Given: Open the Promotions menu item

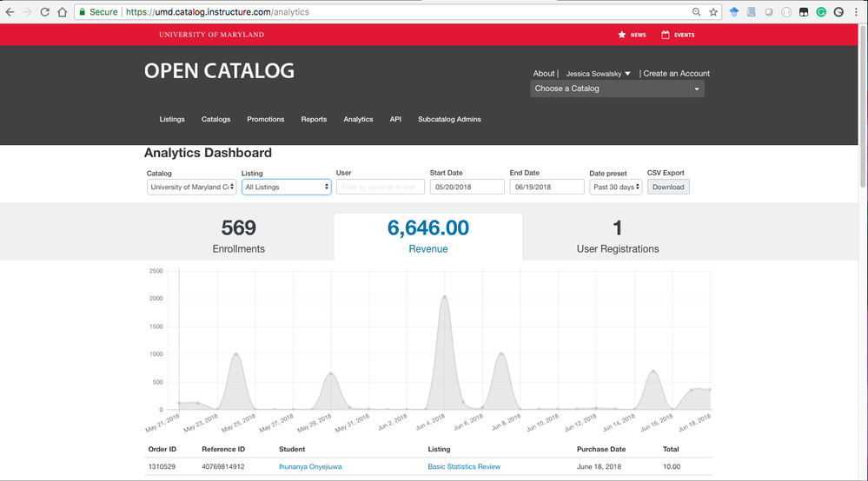Looking at the screenshot, I should coord(265,119).
